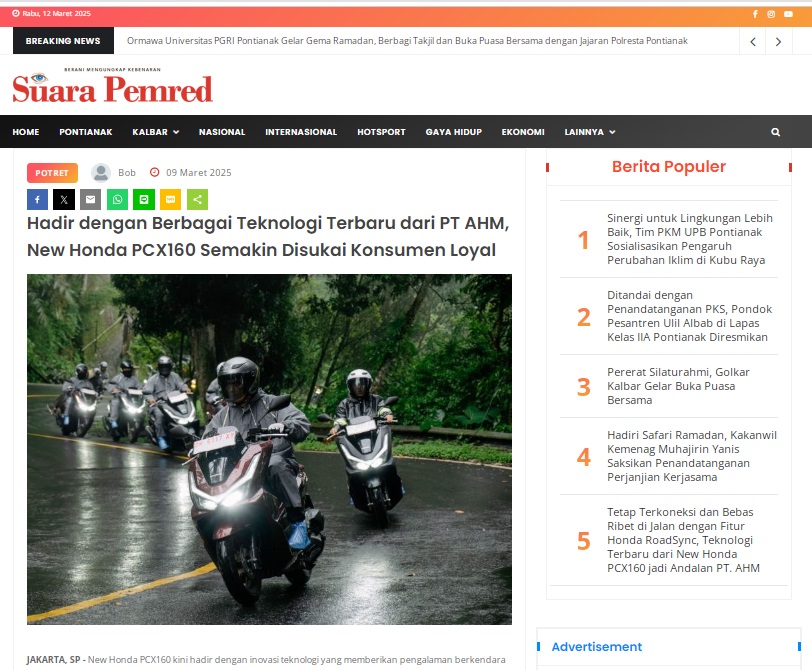
Task: Open popular story about Golkar Kalbar Buka Puasa
Action: (678, 386)
